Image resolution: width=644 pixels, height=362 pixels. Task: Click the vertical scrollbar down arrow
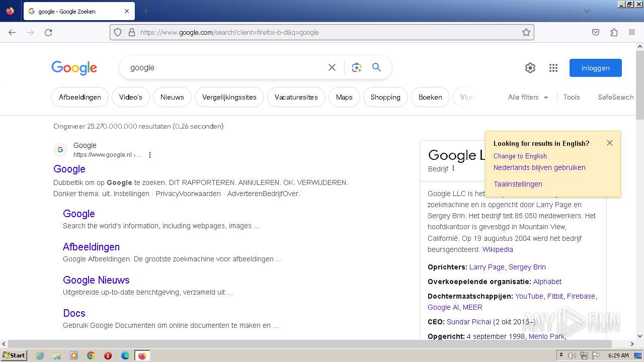click(640, 336)
